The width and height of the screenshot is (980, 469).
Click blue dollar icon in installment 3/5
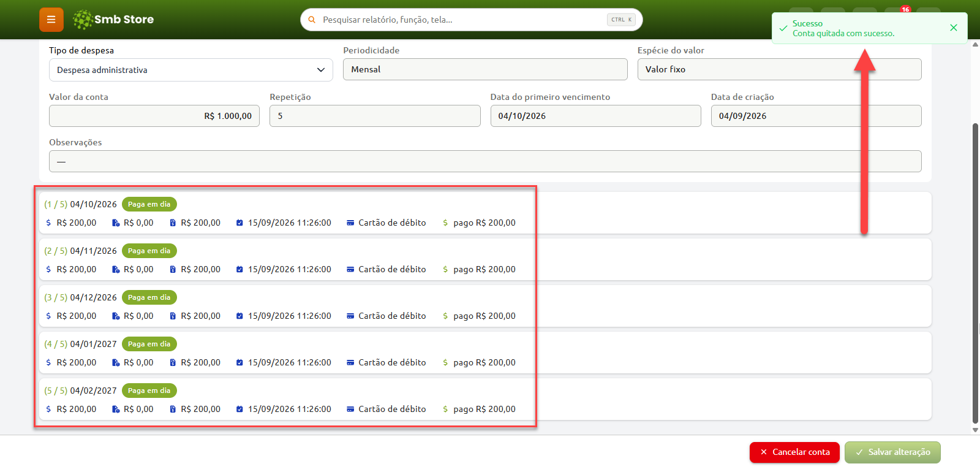[x=48, y=316]
